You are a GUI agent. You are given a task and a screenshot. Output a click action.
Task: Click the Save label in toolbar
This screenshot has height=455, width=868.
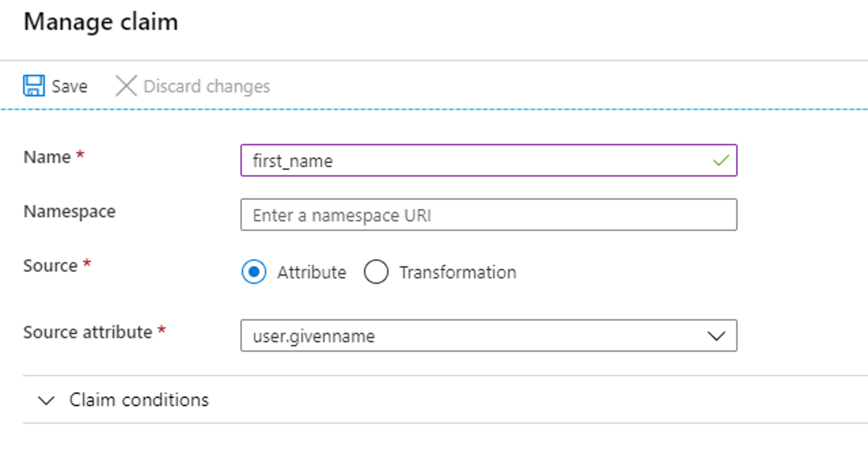tap(70, 86)
